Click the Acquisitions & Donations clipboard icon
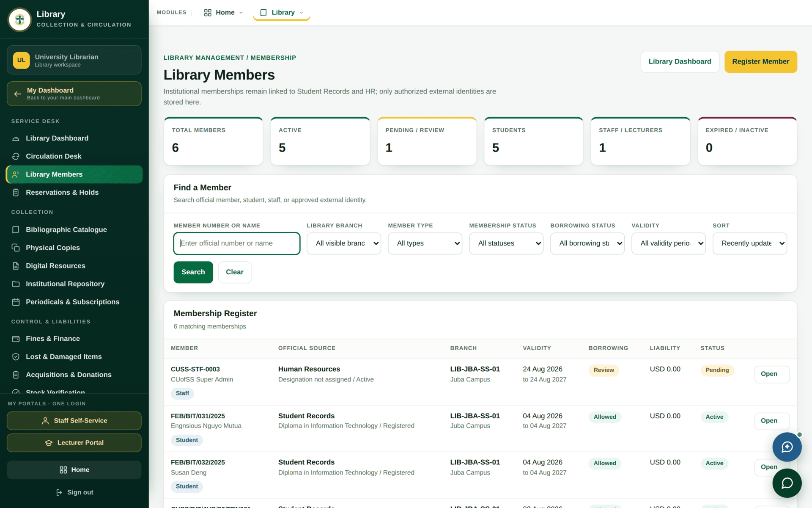The image size is (812, 508). pyautogui.click(x=16, y=375)
